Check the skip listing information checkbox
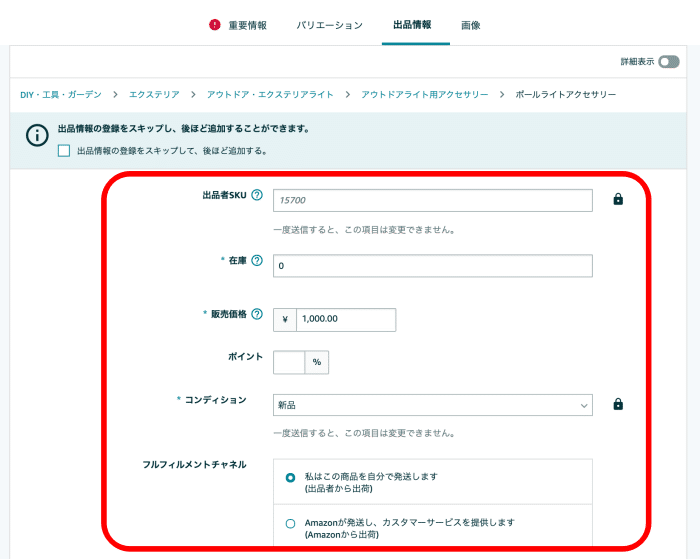 64,151
